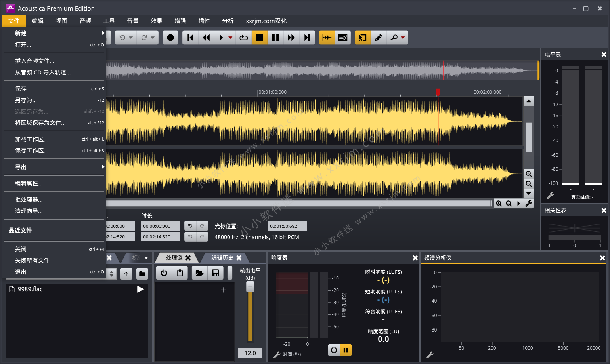Viewport: 610px width, 364px height.
Task: Click the Stop transport button
Action: tap(260, 38)
